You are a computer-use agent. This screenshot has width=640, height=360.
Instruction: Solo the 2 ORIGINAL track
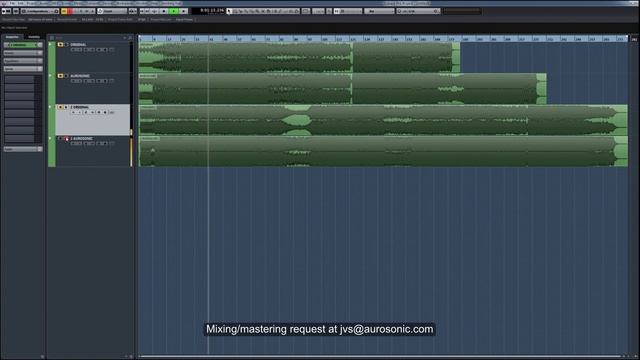click(x=66, y=107)
